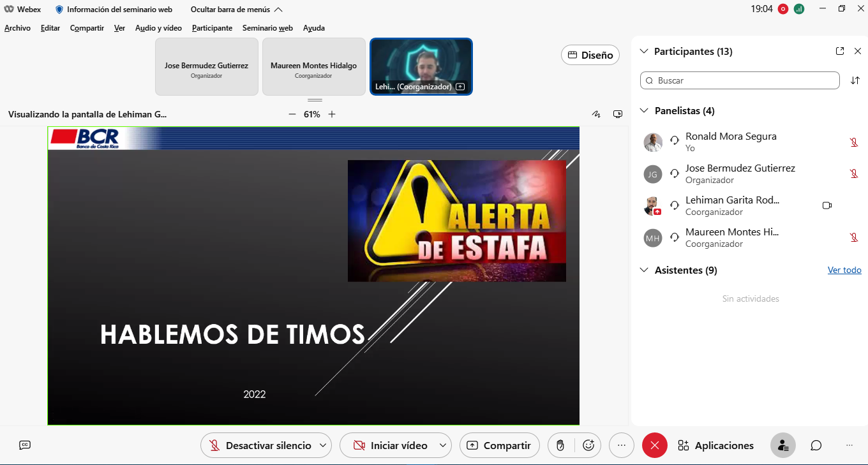This screenshot has height=465, width=868.
Task: Click the muted microphone icon for Jose Bermudez Gutierrez
Action: tap(854, 174)
